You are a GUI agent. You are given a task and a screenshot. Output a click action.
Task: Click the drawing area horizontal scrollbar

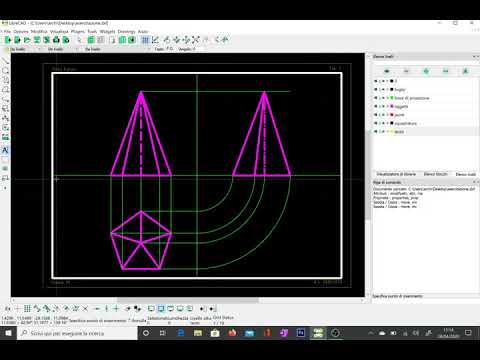[x=188, y=300]
